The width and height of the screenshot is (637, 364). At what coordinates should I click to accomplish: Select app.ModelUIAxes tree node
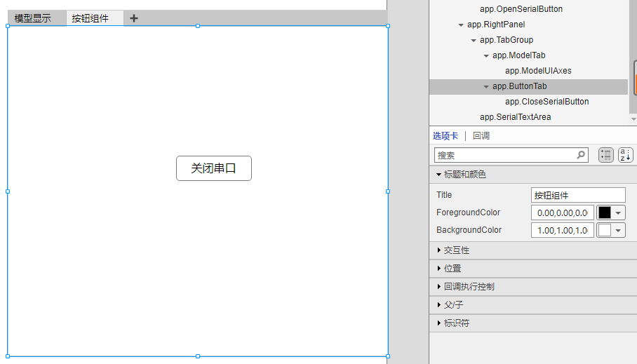click(x=538, y=71)
